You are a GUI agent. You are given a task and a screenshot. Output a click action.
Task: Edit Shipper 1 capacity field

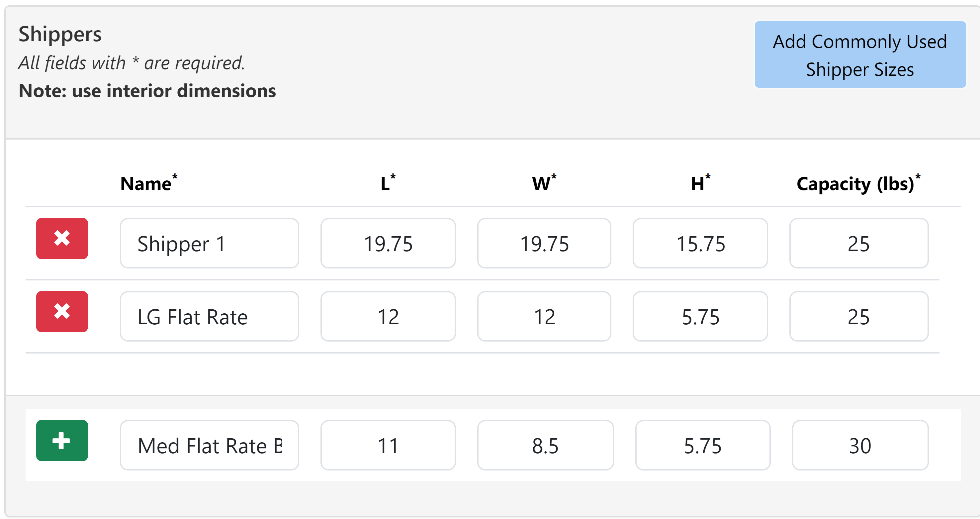pos(859,244)
